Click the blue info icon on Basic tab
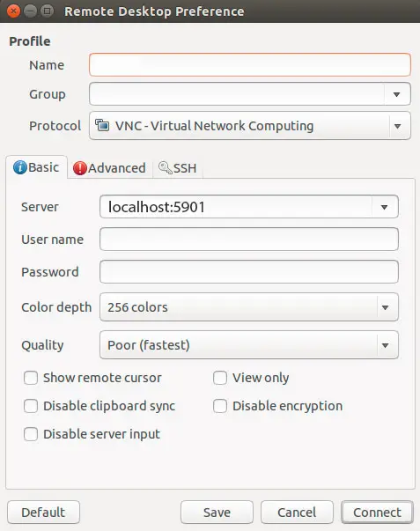The width and height of the screenshot is (420, 531). (x=20, y=167)
